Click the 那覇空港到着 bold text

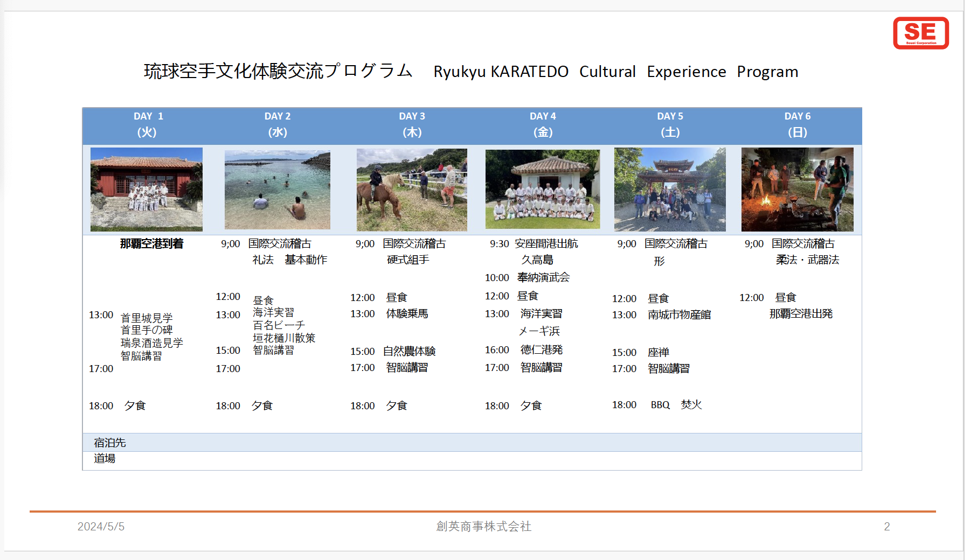click(151, 244)
